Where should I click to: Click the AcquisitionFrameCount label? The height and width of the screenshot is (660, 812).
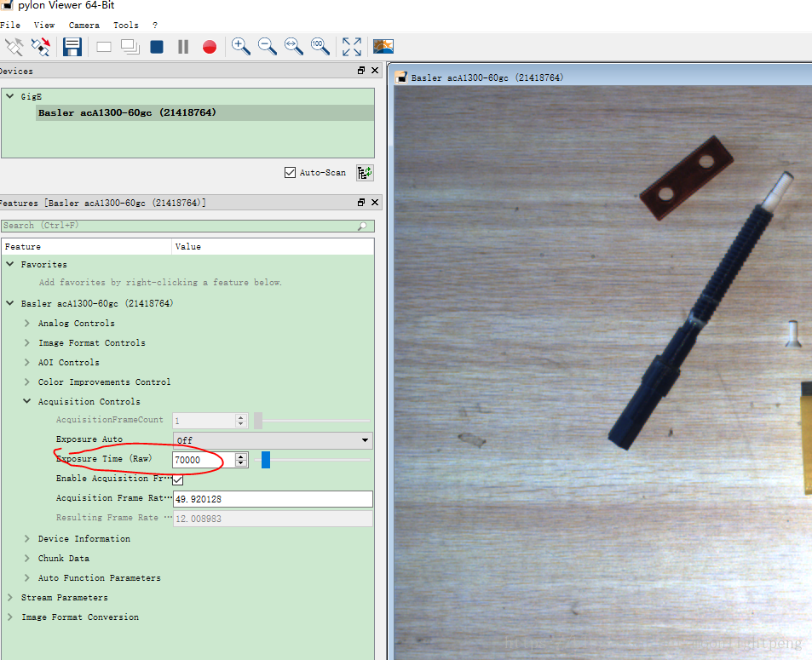point(109,419)
